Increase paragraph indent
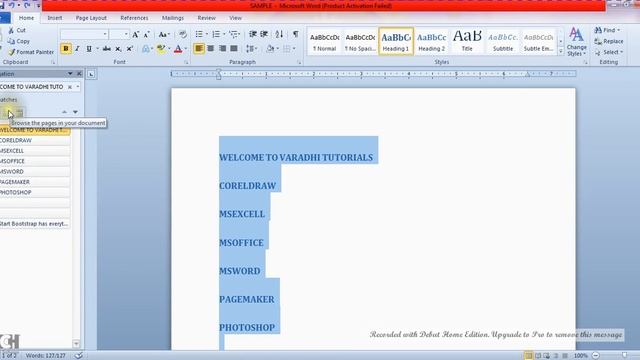The width and height of the screenshot is (640, 360). point(264,34)
